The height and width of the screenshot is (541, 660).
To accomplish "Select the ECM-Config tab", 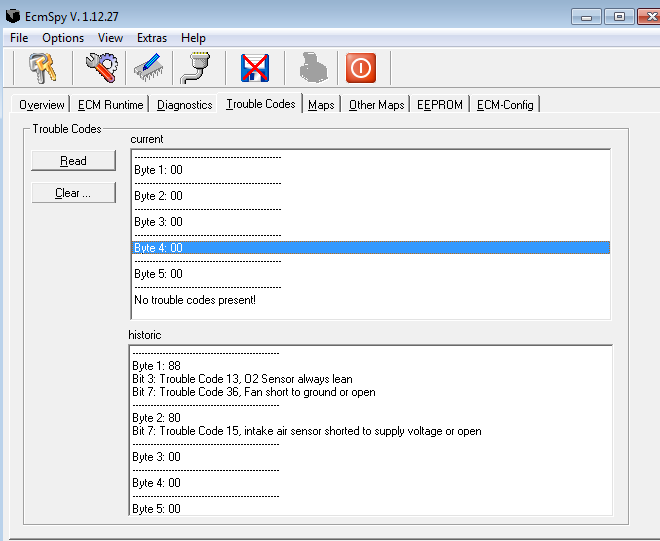I will 505,105.
